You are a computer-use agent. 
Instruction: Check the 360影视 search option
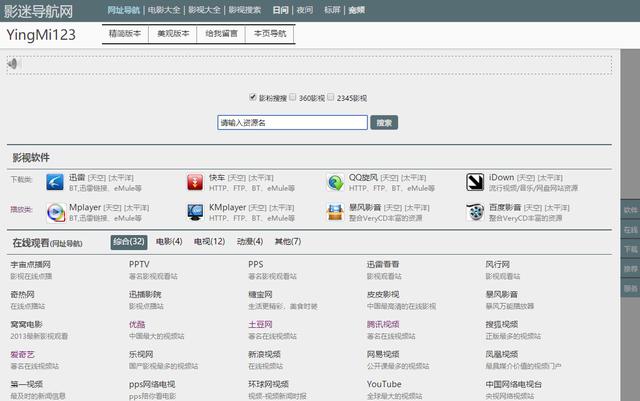(292, 97)
